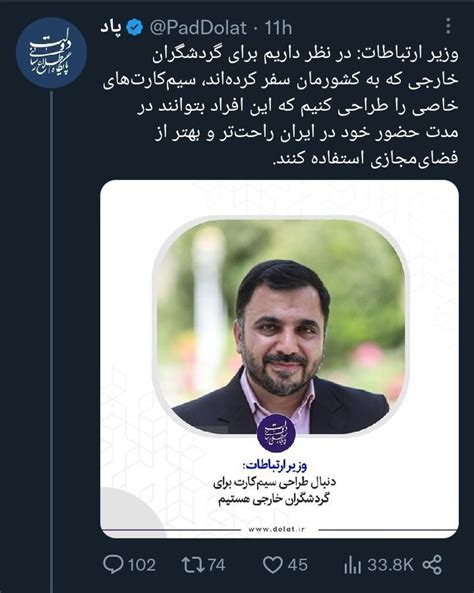Click the 45 likes count
The image size is (474, 593).
297,565
